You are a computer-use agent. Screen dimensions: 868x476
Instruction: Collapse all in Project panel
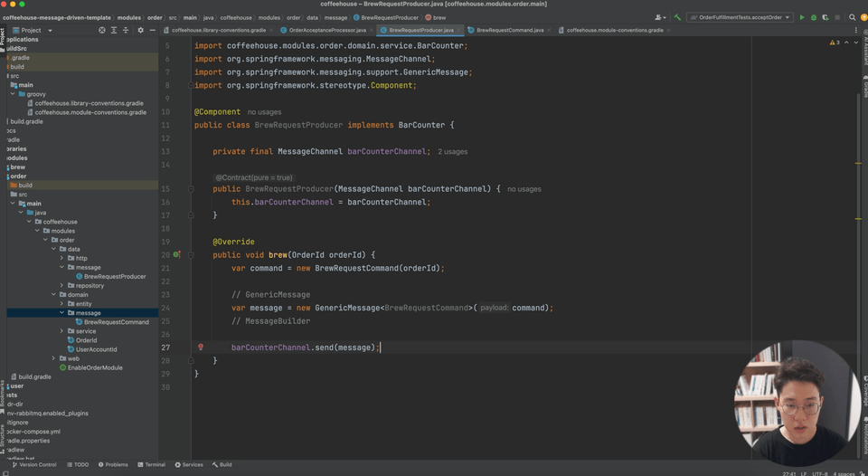[126, 31]
